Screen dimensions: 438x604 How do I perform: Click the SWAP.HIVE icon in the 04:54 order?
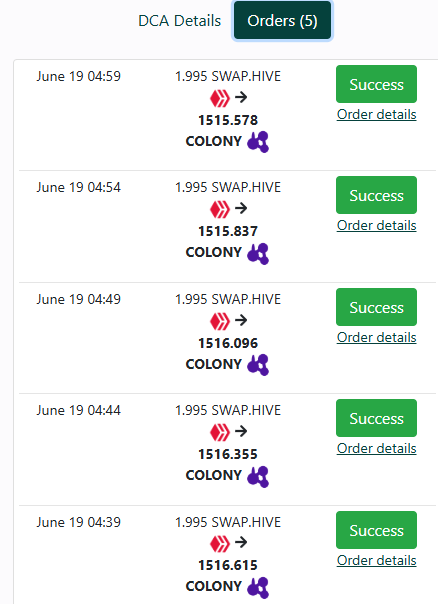click(x=220, y=209)
